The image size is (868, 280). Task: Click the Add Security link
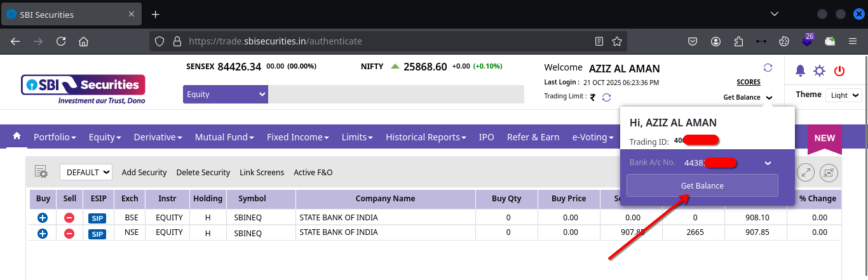click(144, 172)
